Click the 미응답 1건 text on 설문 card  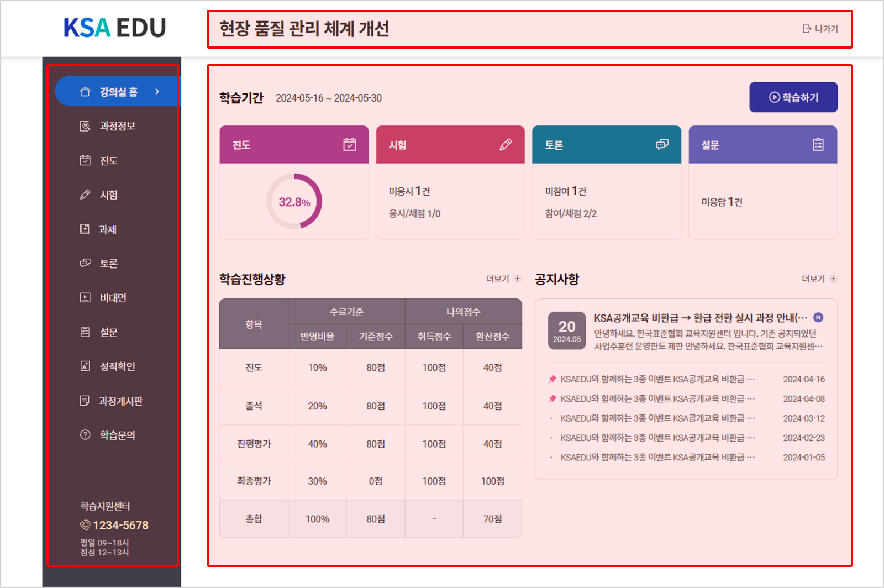tap(722, 202)
